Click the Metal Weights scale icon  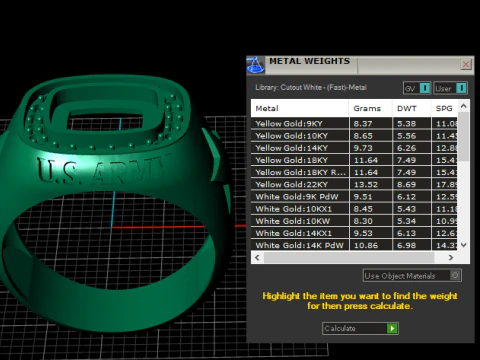tap(255, 65)
